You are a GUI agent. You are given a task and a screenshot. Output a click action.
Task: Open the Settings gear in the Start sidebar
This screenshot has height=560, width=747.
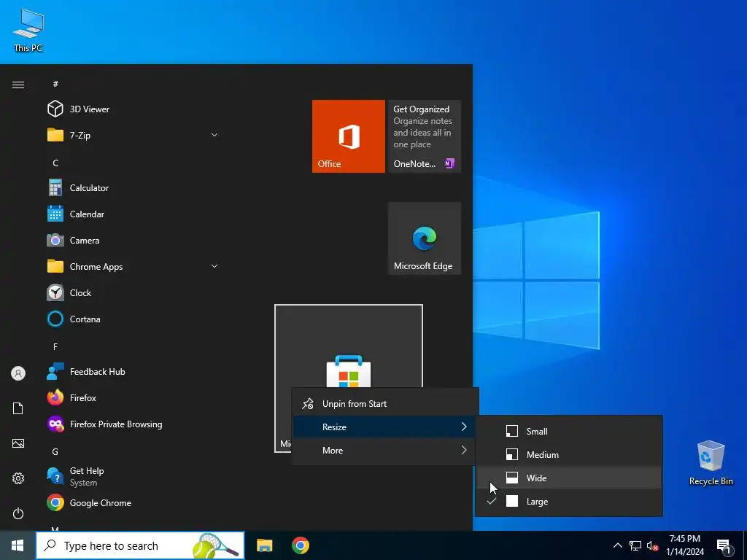[x=18, y=478]
